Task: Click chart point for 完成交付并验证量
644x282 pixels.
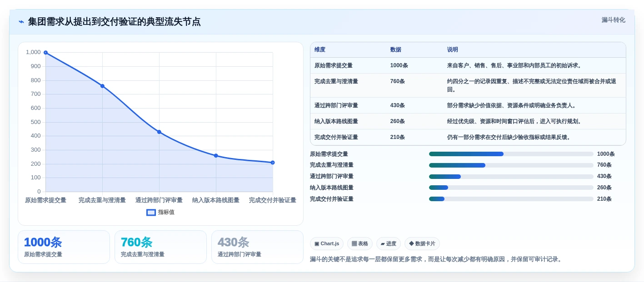Action: click(x=273, y=162)
